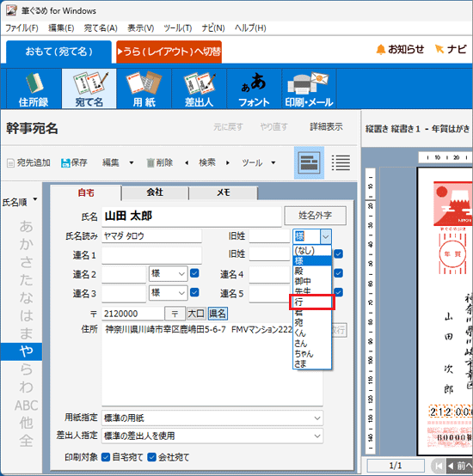Open the 宛て名(A) menu
Screen dimensions: 473x476
[101, 28]
